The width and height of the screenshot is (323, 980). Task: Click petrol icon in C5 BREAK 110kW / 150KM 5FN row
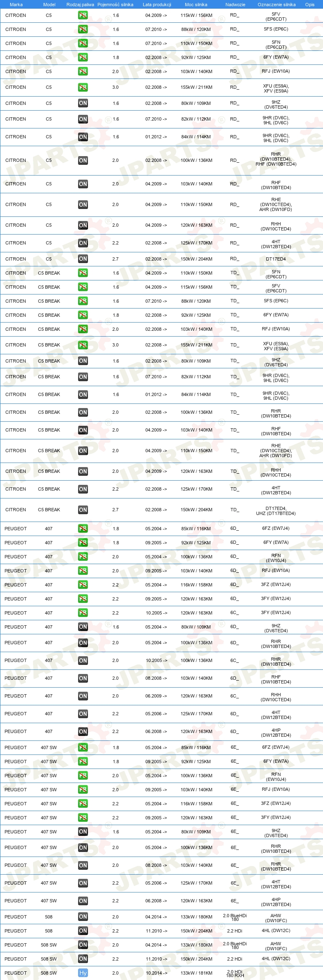tap(83, 273)
